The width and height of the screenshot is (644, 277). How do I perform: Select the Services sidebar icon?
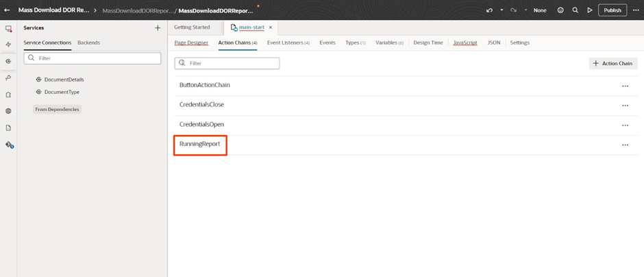tap(8, 61)
